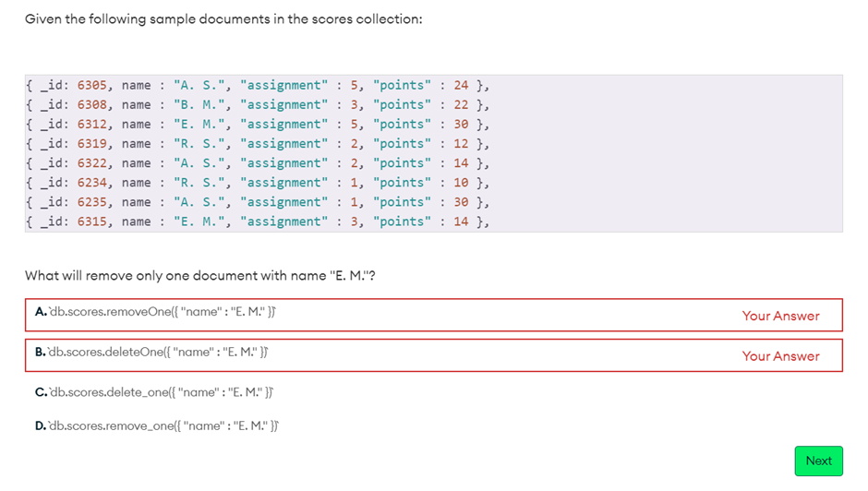
Task: Choose option D db.scores.remove_one
Action: 158,425
